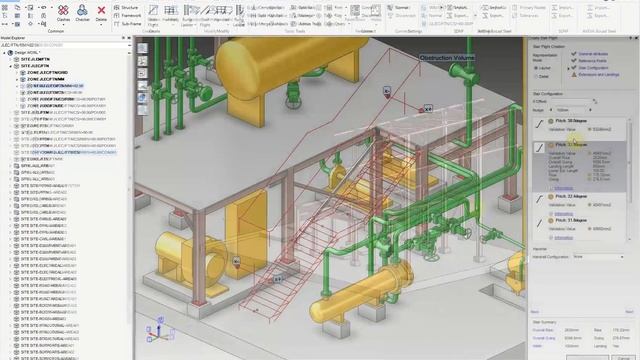Open the Handrails tool
The width and height of the screenshot is (640, 360).
(170, 15)
